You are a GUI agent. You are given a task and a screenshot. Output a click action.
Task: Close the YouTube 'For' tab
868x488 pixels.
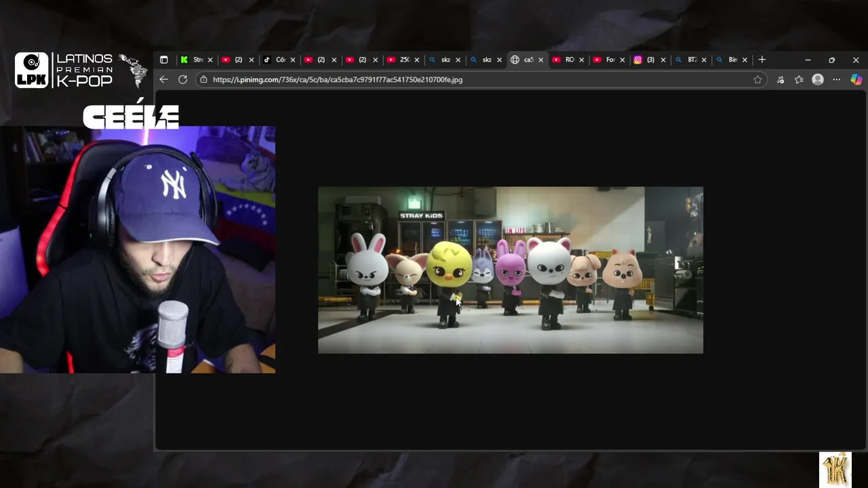pyautogui.click(x=623, y=60)
